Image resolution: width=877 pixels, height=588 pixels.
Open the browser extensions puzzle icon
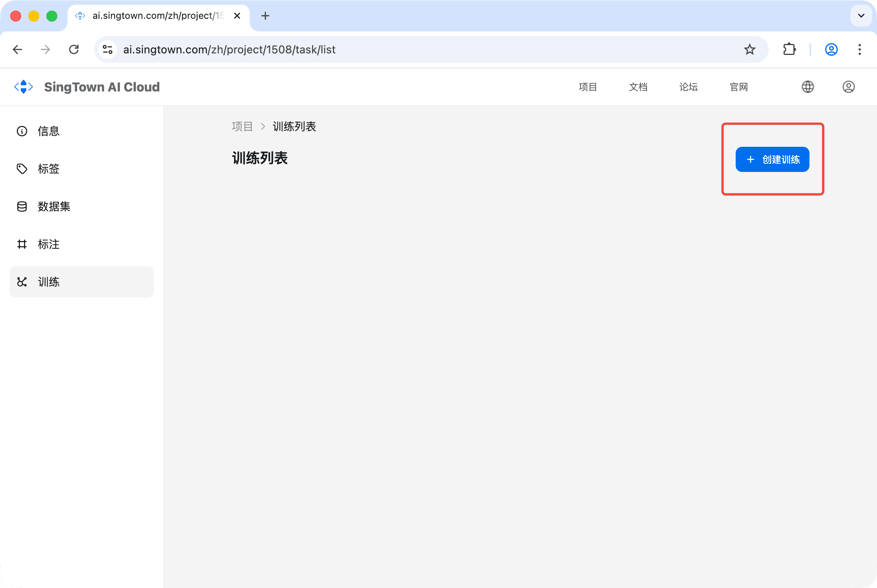[x=789, y=49]
